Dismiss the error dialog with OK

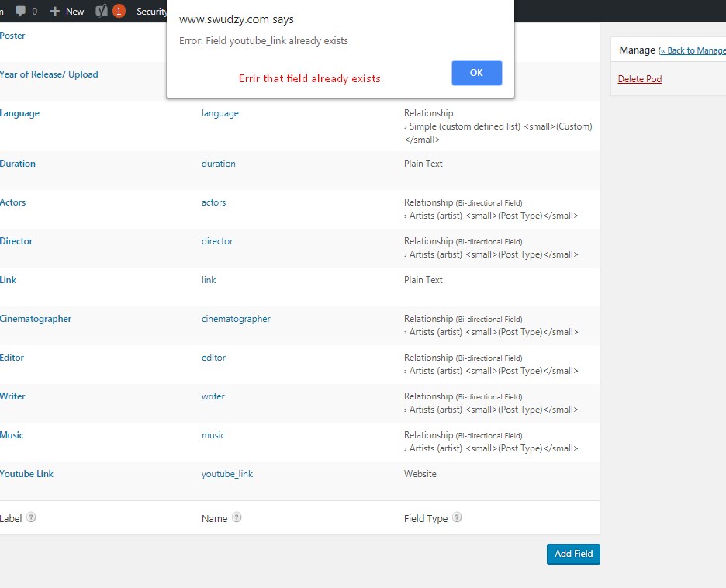click(476, 72)
